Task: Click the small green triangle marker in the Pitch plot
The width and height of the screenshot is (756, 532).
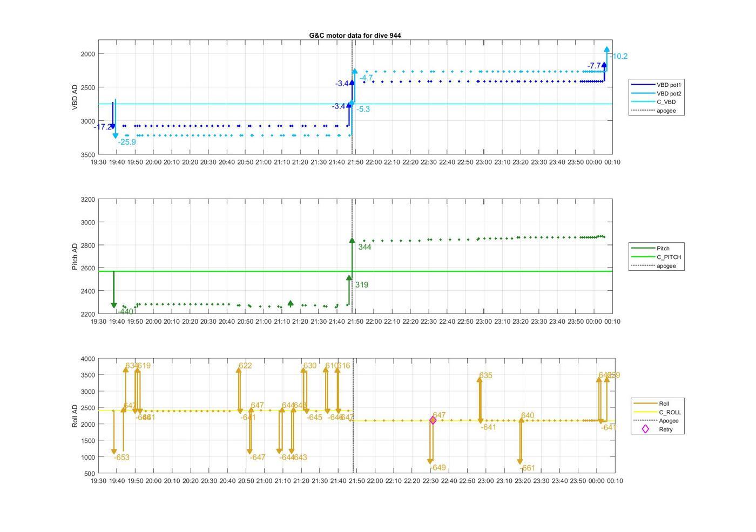Action: pyautogui.click(x=291, y=304)
